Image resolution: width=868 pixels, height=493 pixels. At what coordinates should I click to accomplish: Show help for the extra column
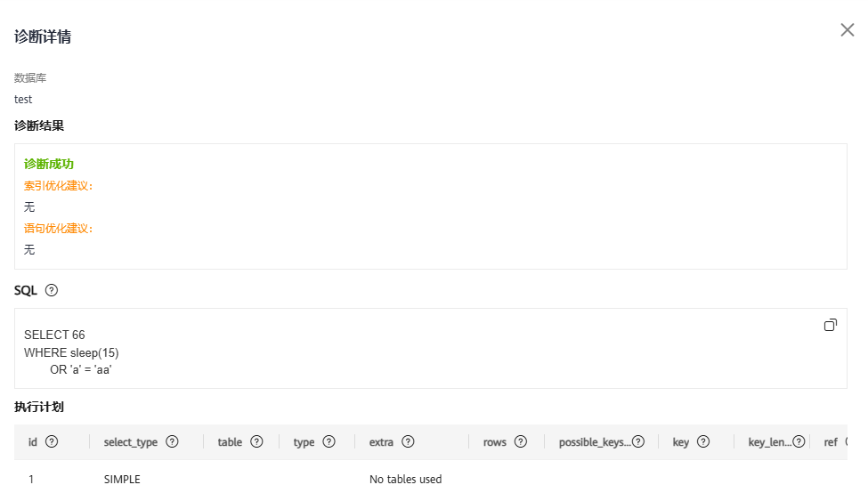pyautogui.click(x=408, y=441)
